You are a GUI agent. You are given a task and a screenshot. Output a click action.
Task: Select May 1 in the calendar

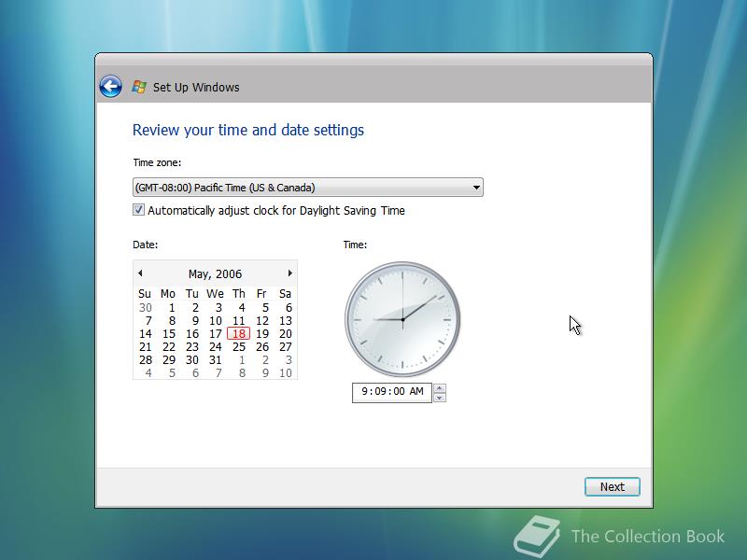click(x=172, y=308)
